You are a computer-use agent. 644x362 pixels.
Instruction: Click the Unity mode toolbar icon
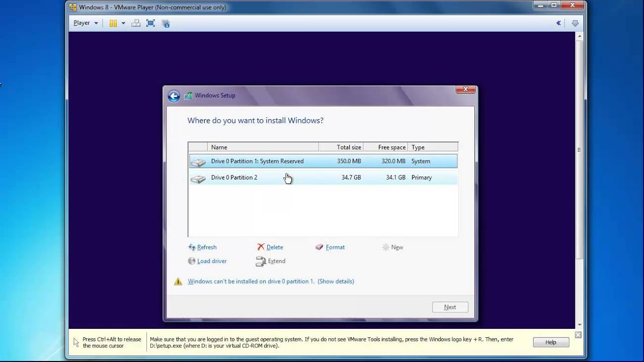point(166,23)
